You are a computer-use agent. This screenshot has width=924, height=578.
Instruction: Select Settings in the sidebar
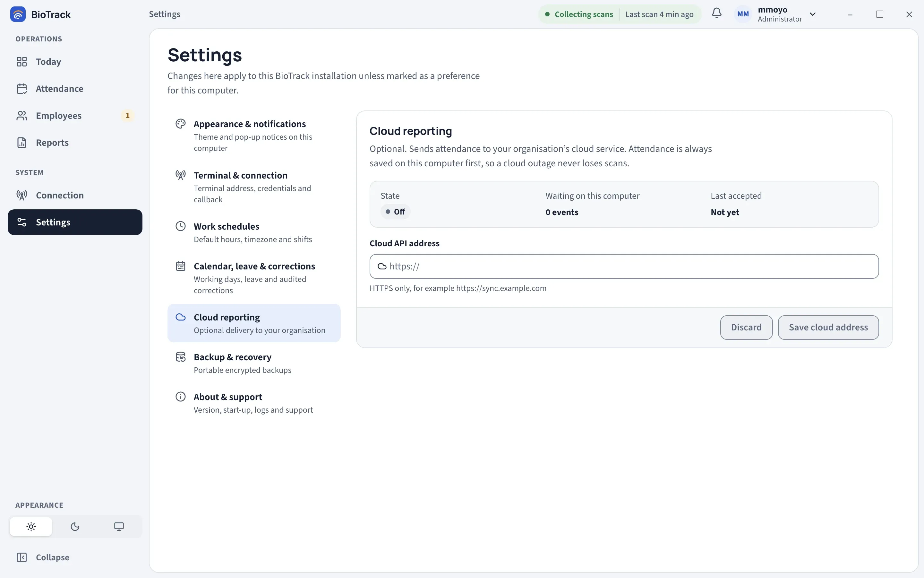[x=75, y=222]
